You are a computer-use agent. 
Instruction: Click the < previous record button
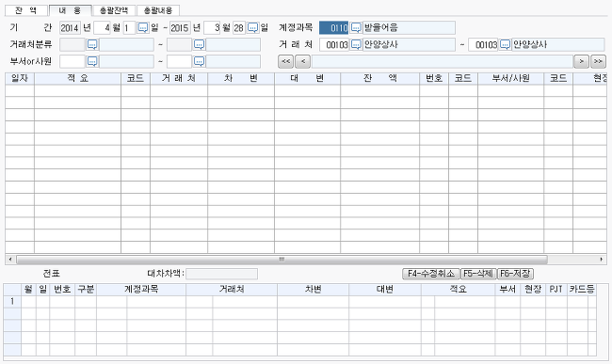[x=303, y=61]
